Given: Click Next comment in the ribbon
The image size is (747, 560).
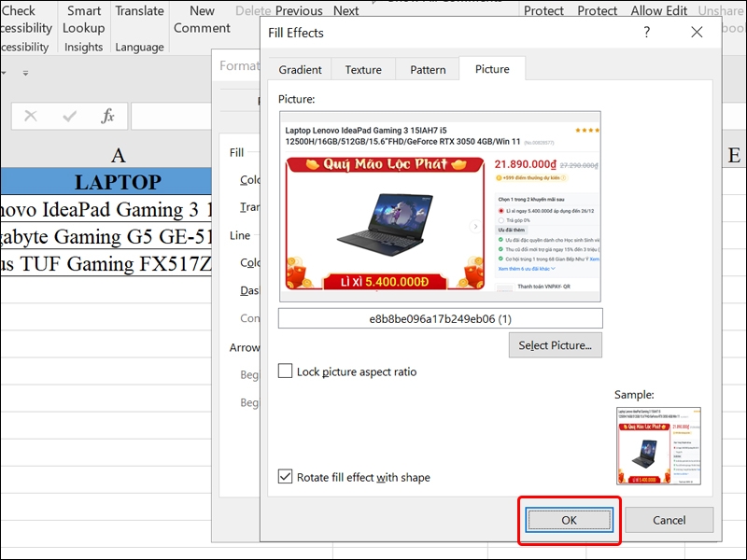Looking at the screenshot, I should 345,10.
